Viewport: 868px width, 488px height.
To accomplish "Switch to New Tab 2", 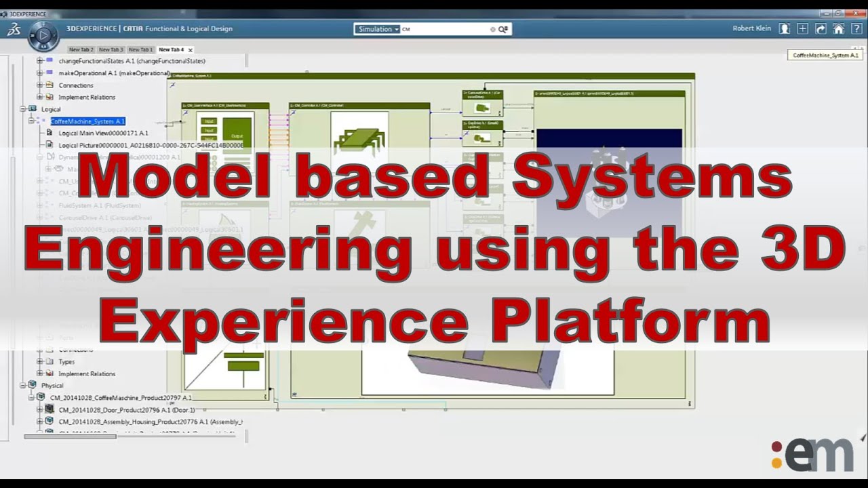I will click(x=81, y=49).
